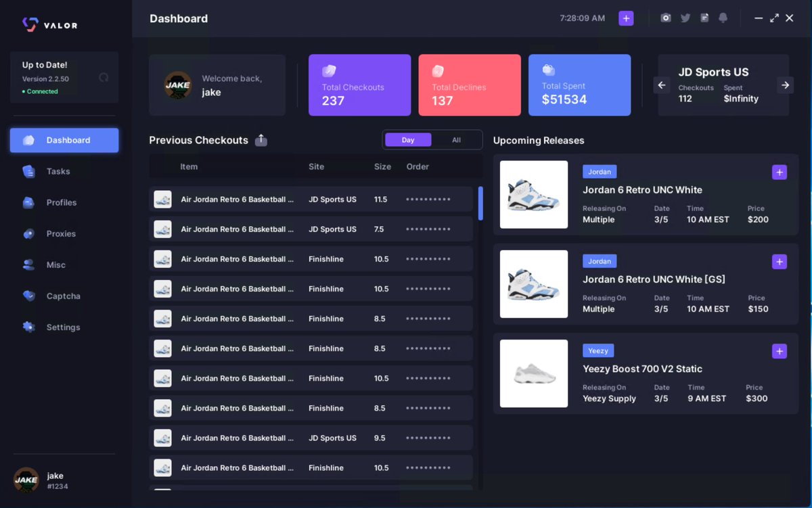Go to next site with the right arrow
The image size is (812, 508).
[785, 85]
